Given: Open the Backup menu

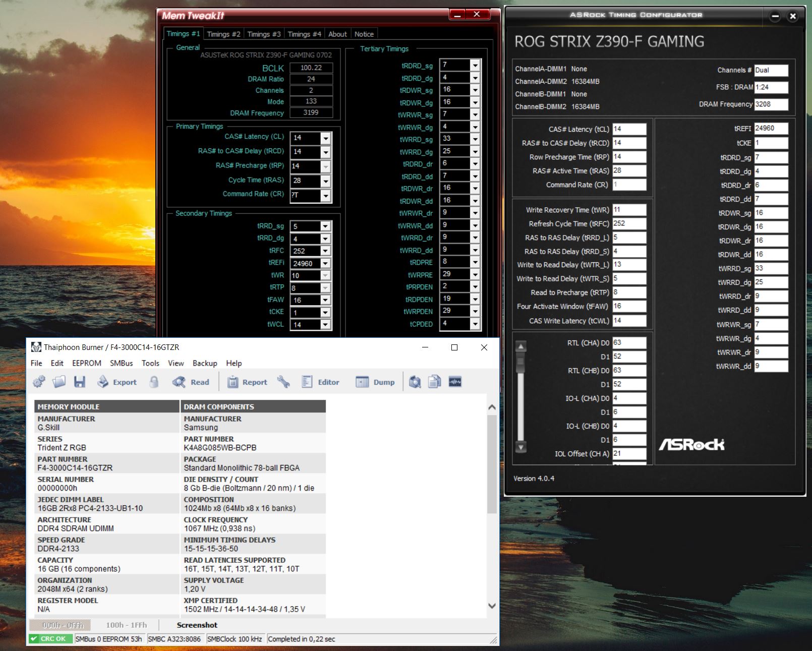Looking at the screenshot, I should [x=205, y=363].
